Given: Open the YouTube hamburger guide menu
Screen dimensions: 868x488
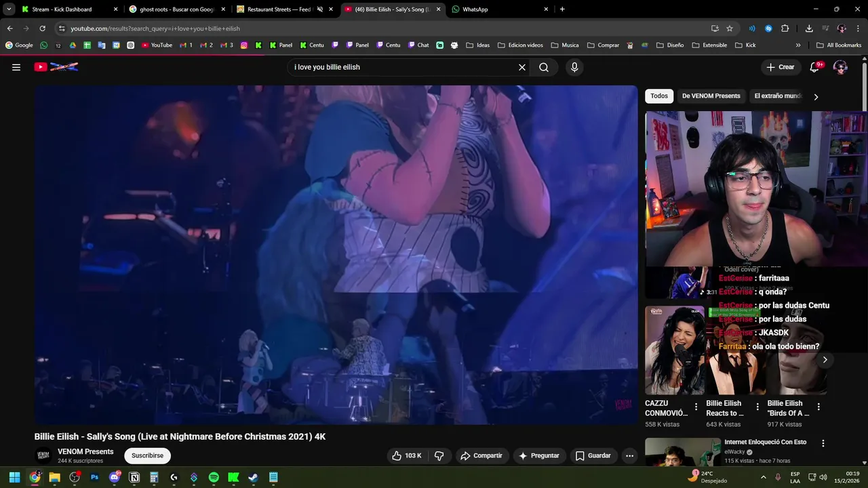Looking at the screenshot, I should (16, 67).
